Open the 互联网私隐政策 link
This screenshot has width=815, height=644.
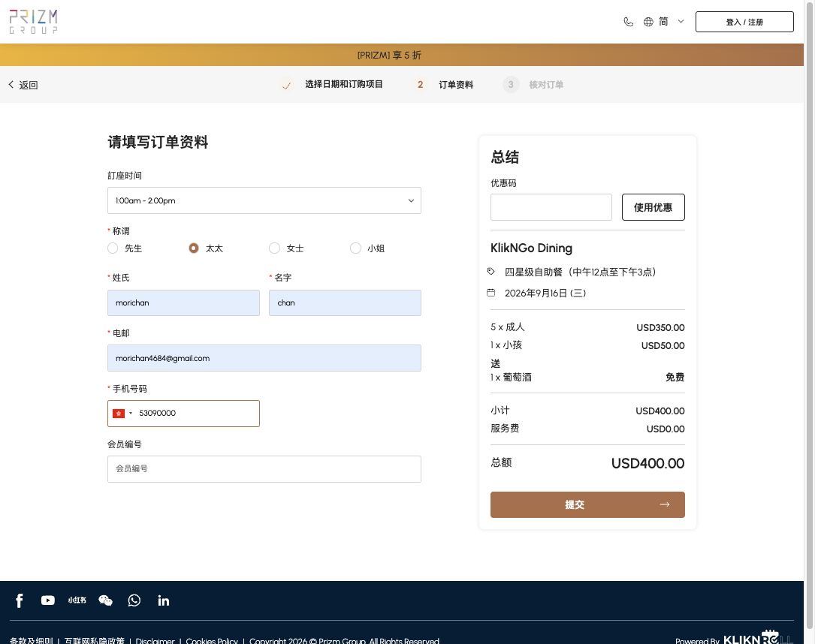coord(95,641)
